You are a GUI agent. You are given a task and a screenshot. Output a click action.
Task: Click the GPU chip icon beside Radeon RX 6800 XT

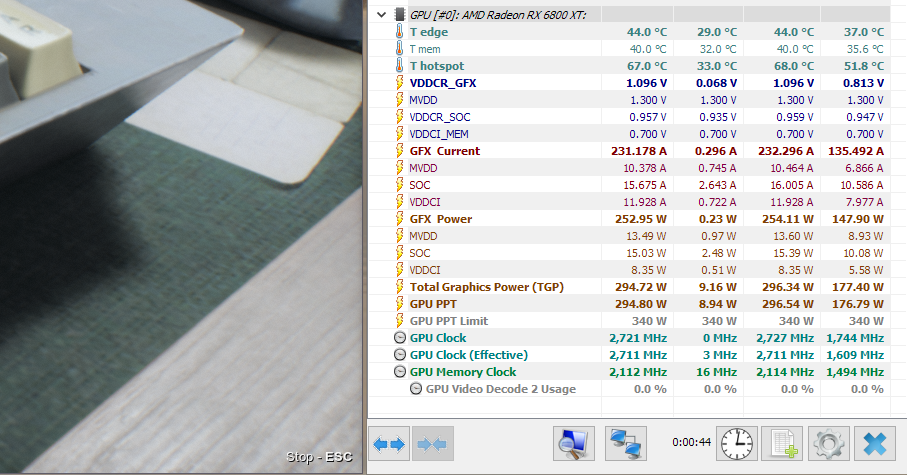click(x=400, y=14)
